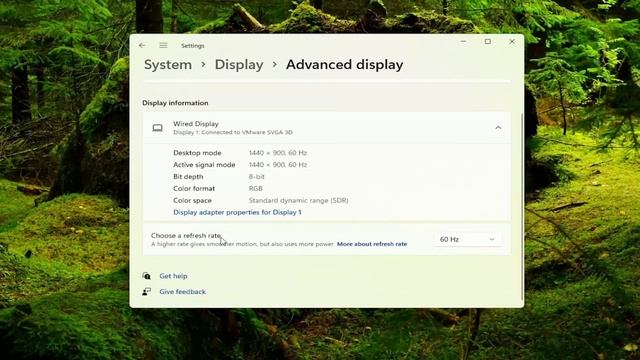The height and width of the screenshot is (360, 640).
Task: Collapse the Wired Display information section
Action: pyautogui.click(x=498, y=128)
